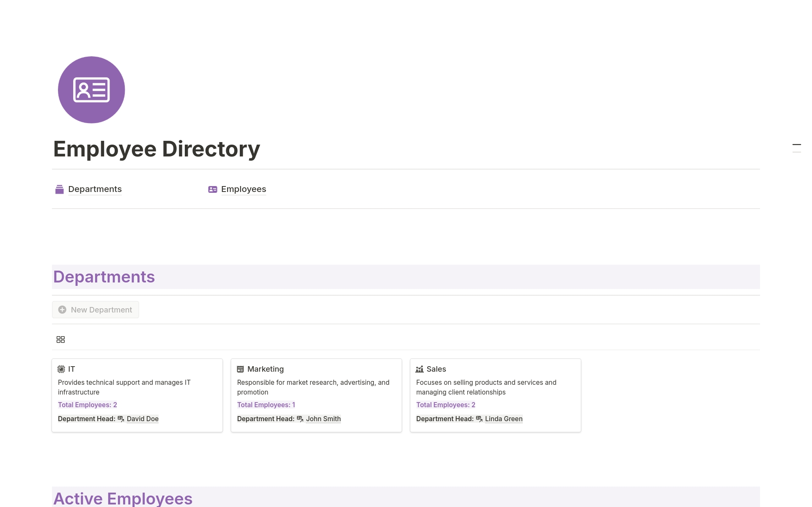Open the Employees link
This screenshot has width=812, height=507.
coord(243,189)
